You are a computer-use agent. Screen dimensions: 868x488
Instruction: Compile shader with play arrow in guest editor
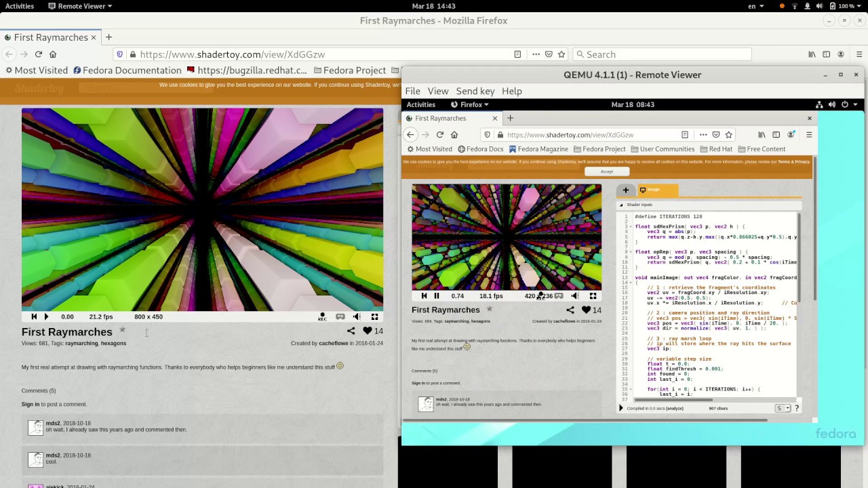coord(621,408)
